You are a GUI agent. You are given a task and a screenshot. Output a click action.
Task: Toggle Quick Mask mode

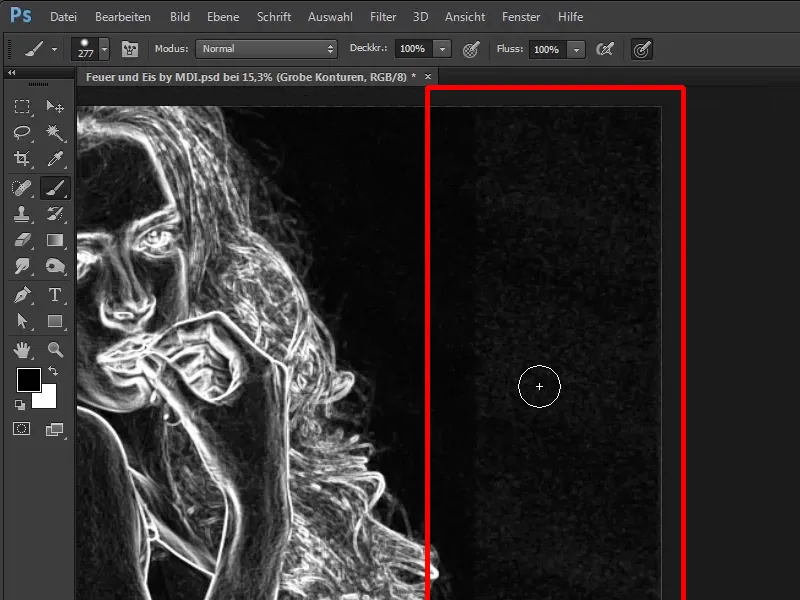(x=21, y=429)
